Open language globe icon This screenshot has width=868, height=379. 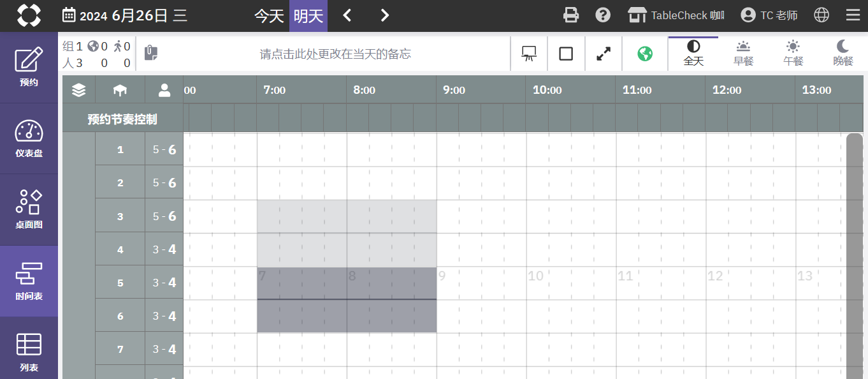(x=821, y=15)
